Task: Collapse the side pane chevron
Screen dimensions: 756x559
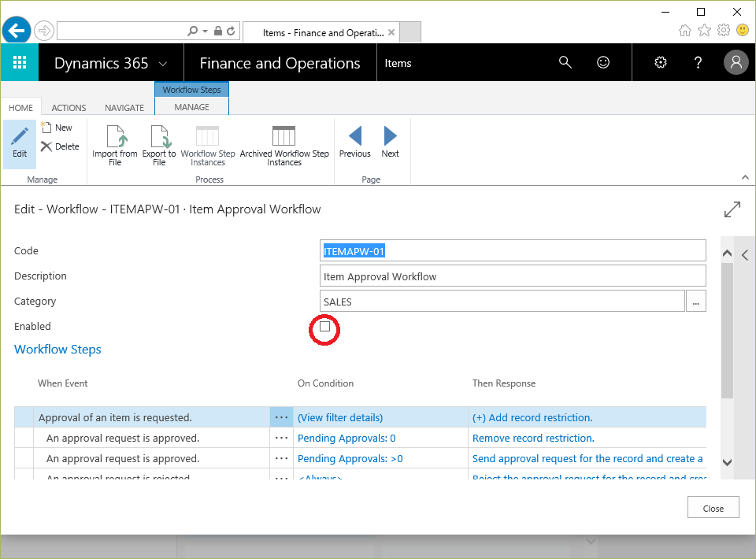Action: pos(746,255)
